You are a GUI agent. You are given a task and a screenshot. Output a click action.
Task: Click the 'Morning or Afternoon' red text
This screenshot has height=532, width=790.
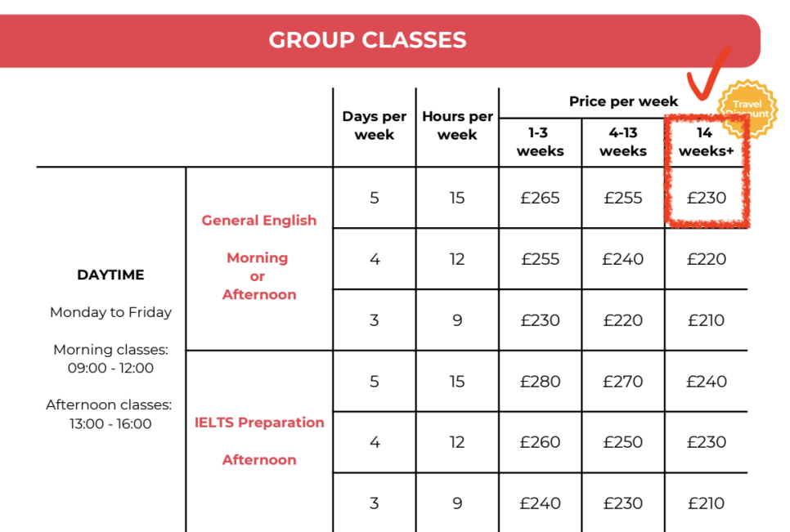[259, 276]
